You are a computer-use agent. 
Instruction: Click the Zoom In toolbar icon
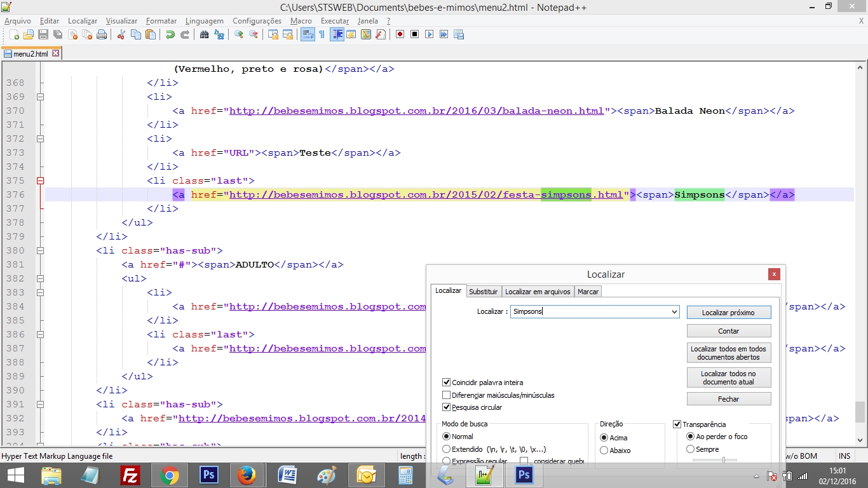239,34
